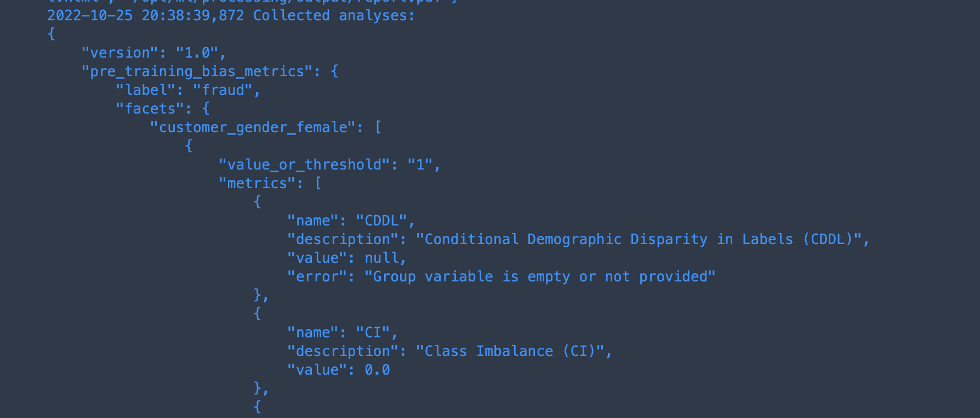Click the timestamp 2022-10-25 20:38:39,872
Viewport: 980px width, 418px height.
pyautogui.click(x=146, y=15)
